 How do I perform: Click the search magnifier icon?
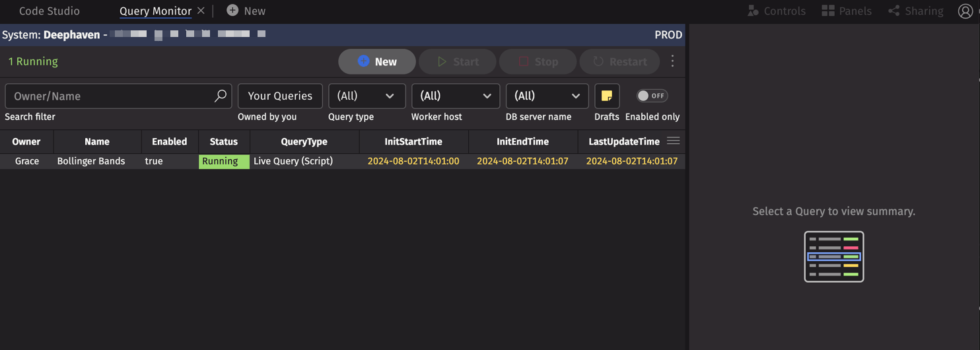[x=221, y=96]
